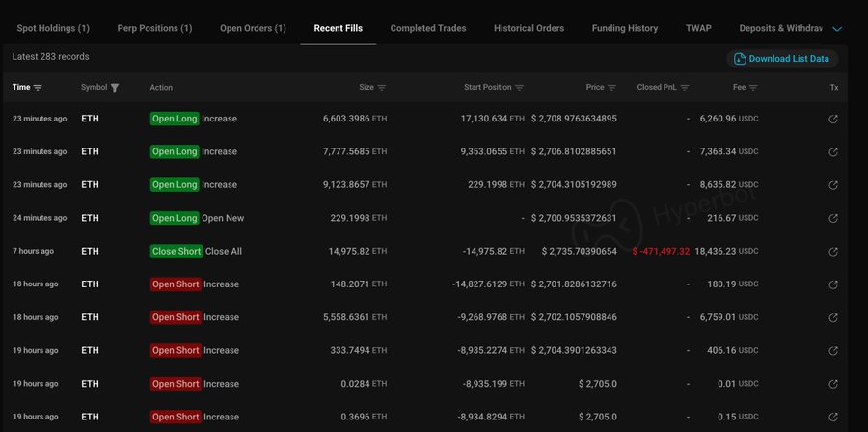This screenshot has height=432, width=868.
Task: Click start position -14,827.6129 ETH
Action: coord(488,284)
